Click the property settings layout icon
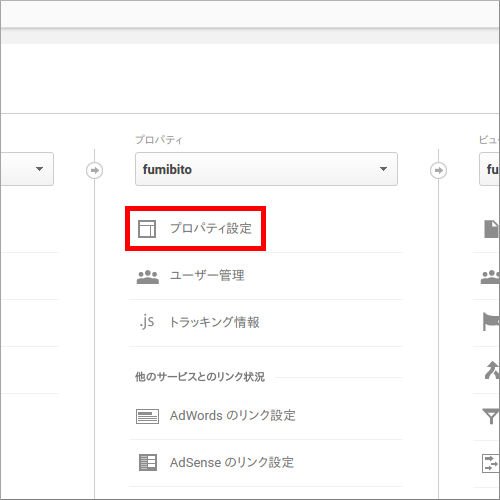The image size is (500, 500). pyautogui.click(x=147, y=229)
